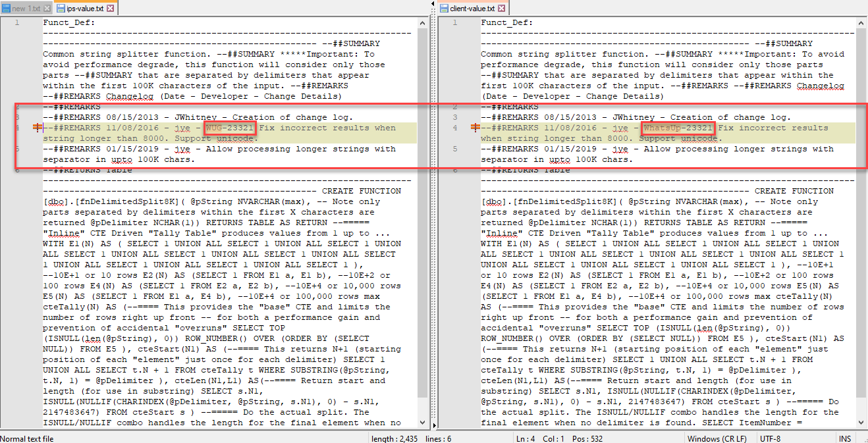Click the save-state icon on new 1.txt tab
Image resolution: width=868 pixels, height=443 pixels.
[6, 9]
